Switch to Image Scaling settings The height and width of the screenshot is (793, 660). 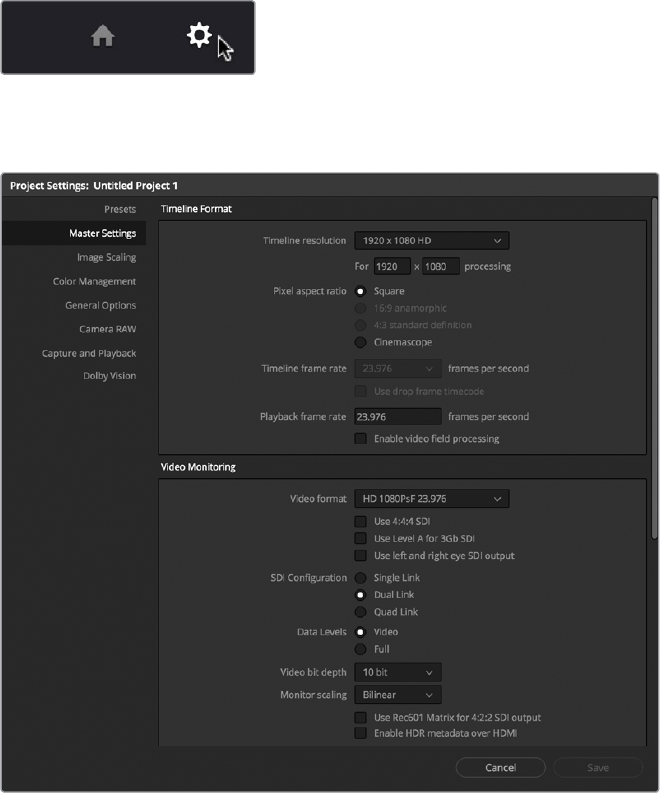click(106, 257)
